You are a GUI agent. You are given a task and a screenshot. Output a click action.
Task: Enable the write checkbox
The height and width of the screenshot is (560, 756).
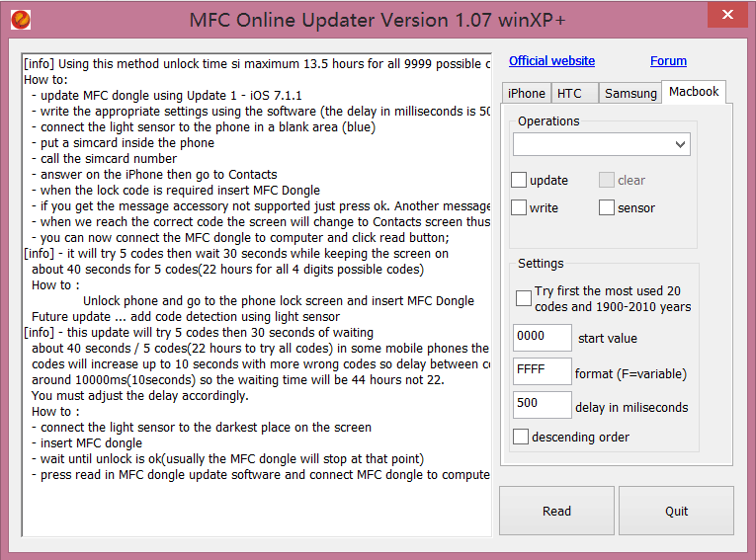tap(520, 207)
